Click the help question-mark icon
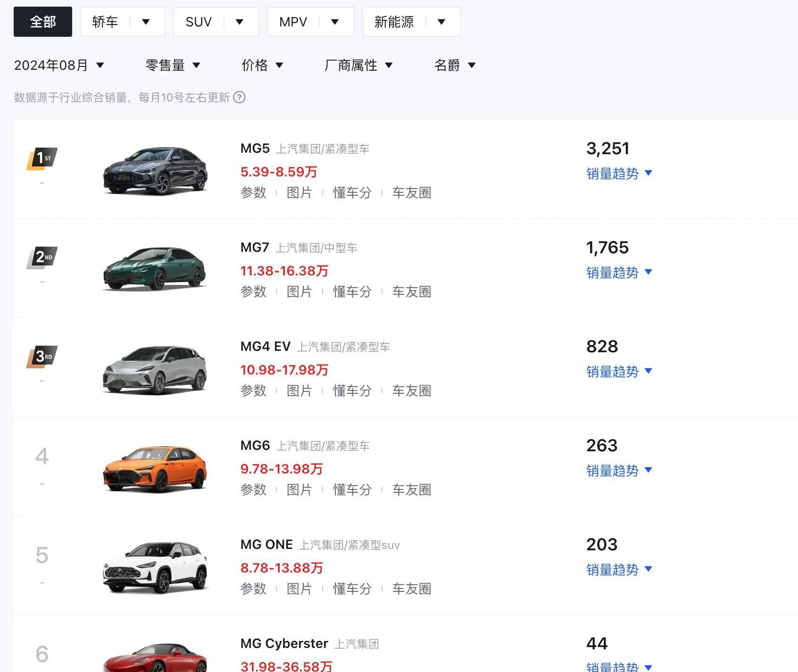The image size is (798, 672). [240, 98]
